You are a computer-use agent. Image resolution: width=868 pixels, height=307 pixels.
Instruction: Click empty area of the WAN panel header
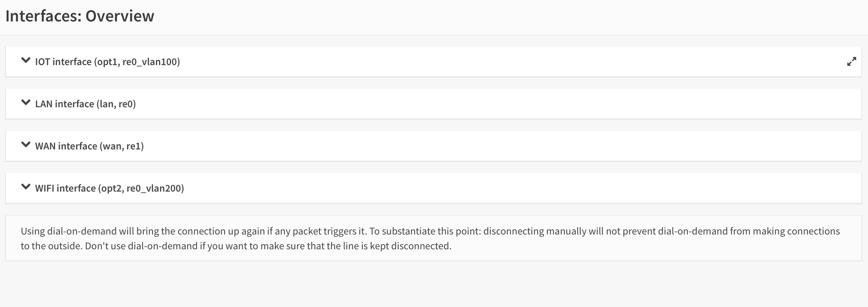pos(480,146)
